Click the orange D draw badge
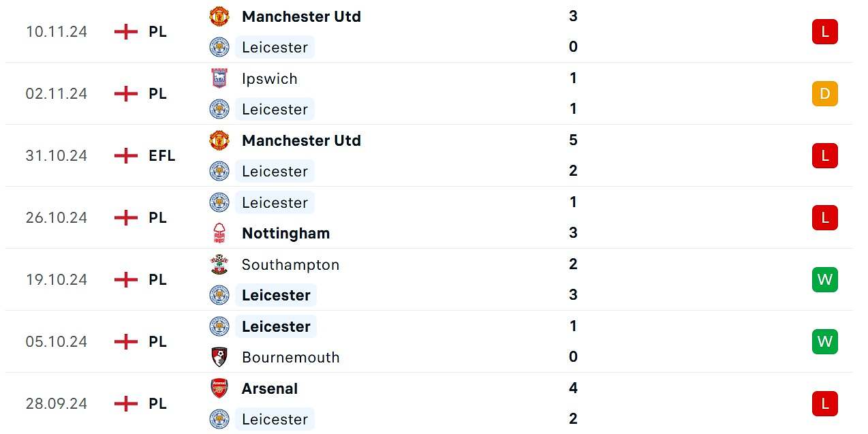 (824, 93)
